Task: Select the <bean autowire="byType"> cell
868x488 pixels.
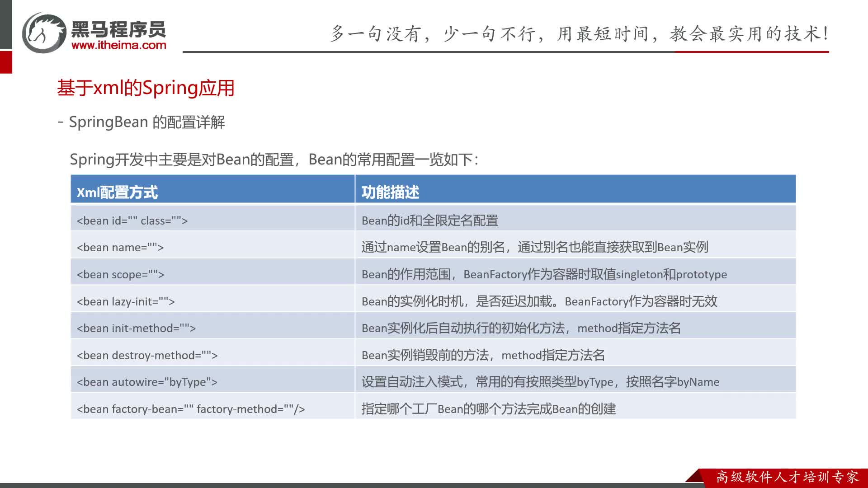Action: 212,380
